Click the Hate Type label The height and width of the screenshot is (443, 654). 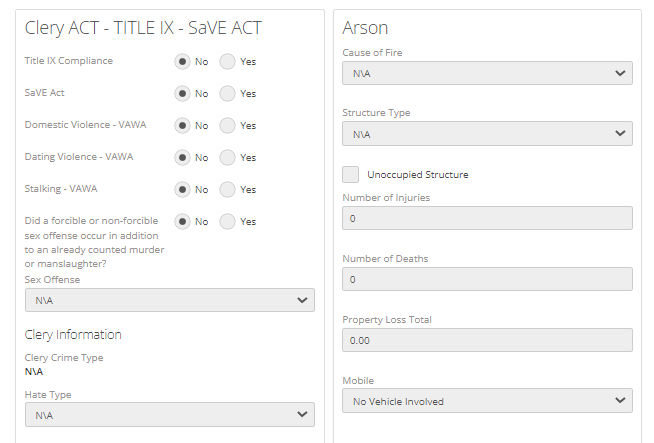click(48, 395)
